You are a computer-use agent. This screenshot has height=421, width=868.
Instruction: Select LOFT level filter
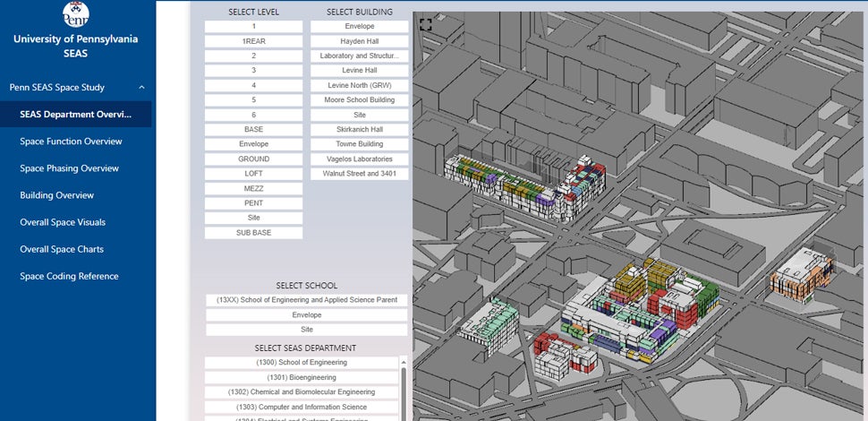(253, 174)
